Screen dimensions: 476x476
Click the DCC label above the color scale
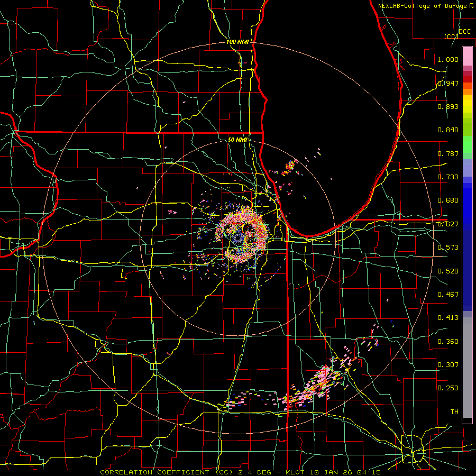[464, 32]
